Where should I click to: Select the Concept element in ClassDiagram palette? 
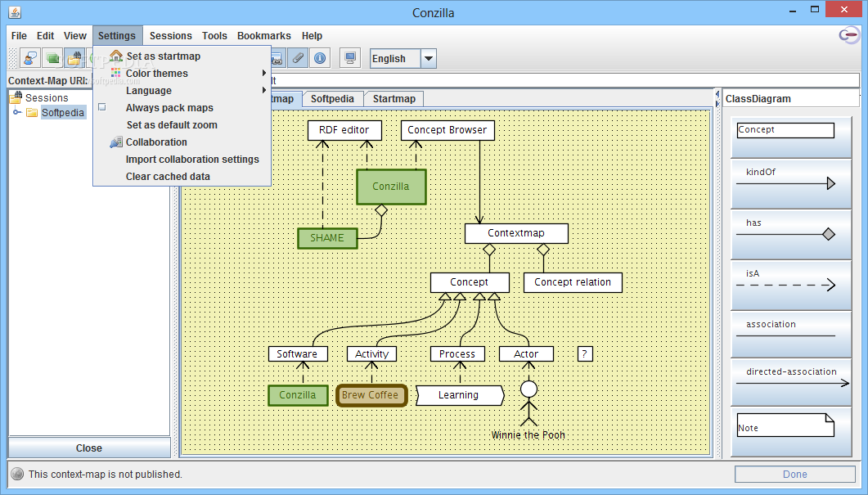790,137
